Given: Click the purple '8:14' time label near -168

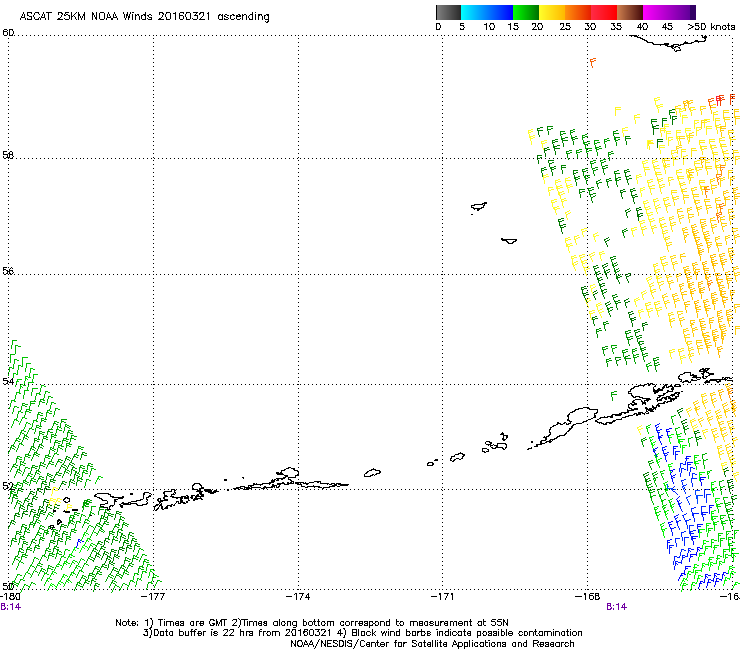Looking at the screenshot, I should coord(616,607).
